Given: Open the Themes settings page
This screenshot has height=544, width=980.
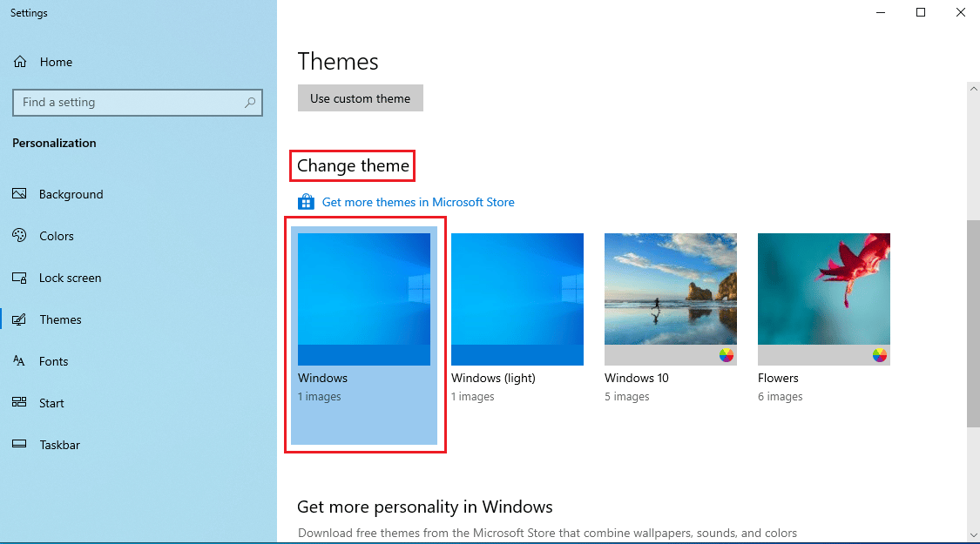Looking at the screenshot, I should [x=60, y=319].
